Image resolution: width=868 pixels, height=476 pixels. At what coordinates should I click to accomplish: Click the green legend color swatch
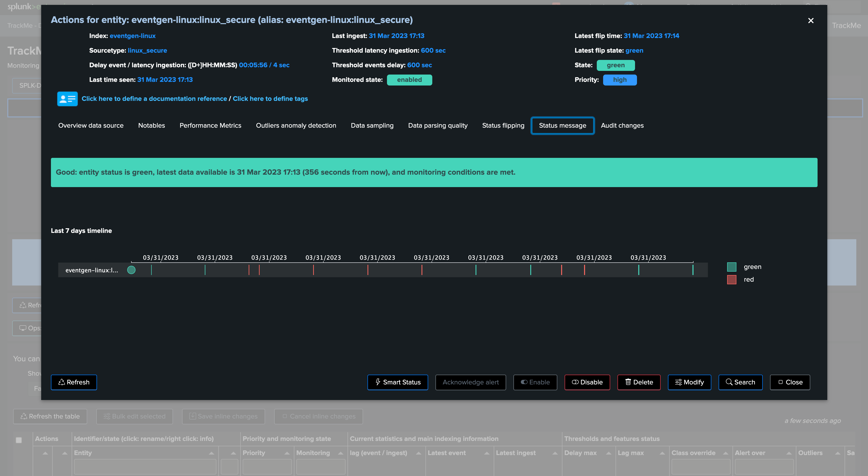pyautogui.click(x=732, y=267)
